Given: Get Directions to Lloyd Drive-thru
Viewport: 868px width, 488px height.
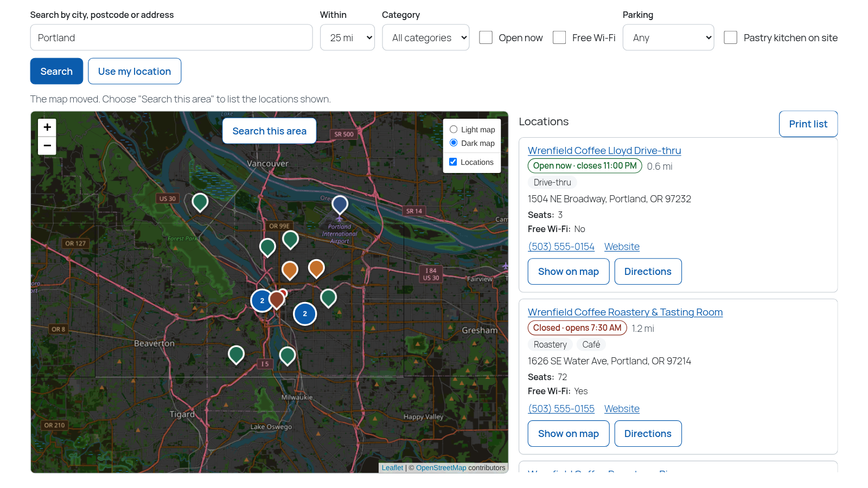Looking at the screenshot, I should (x=648, y=272).
